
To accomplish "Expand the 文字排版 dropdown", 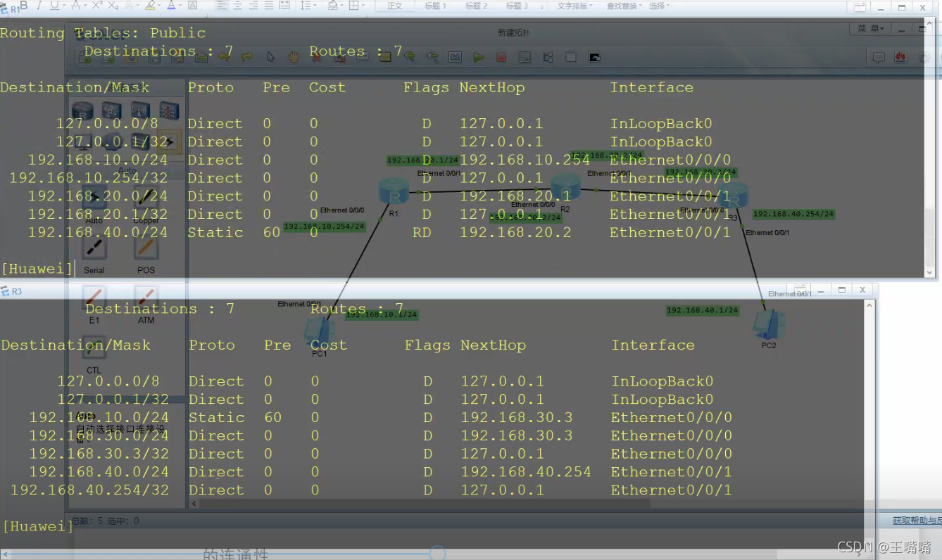I will pos(574,6).
